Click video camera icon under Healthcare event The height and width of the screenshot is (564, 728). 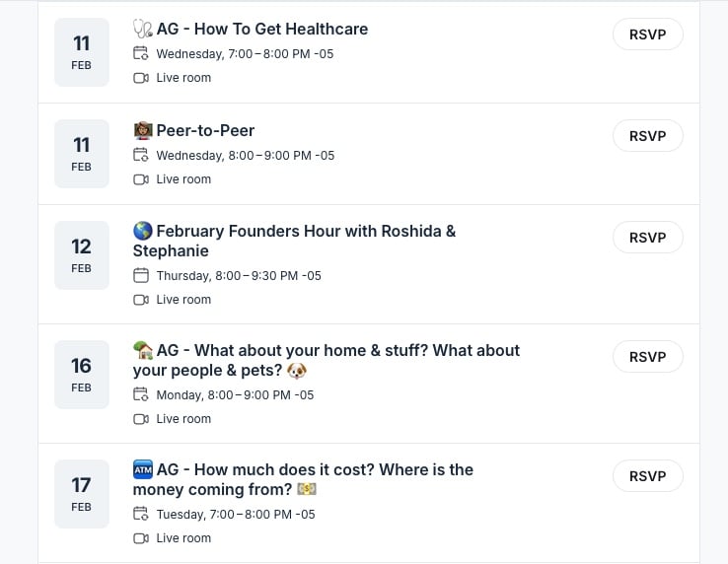coord(141,78)
